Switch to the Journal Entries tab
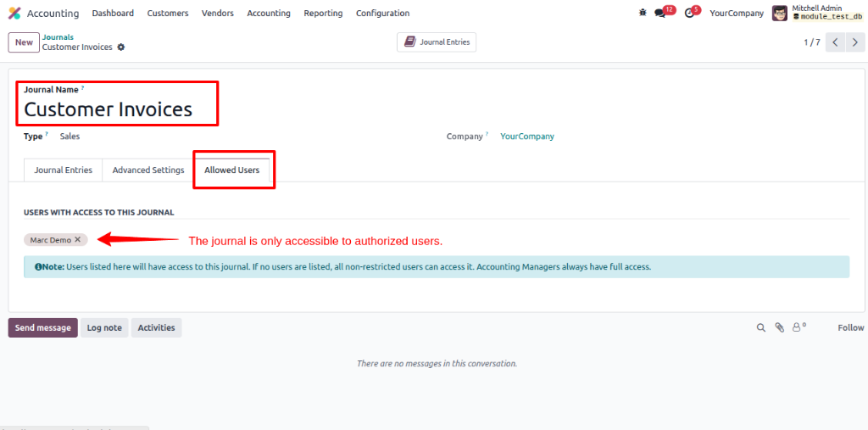This screenshot has width=868, height=430. [x=63, y=170]
